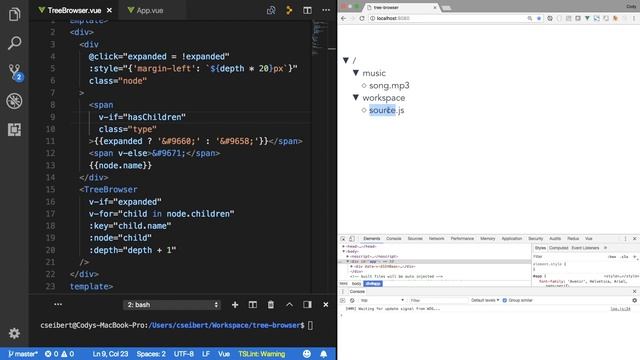Create a new terminal with the plus icon
This screenshot has width=640, height=360.
click(235, 304)
